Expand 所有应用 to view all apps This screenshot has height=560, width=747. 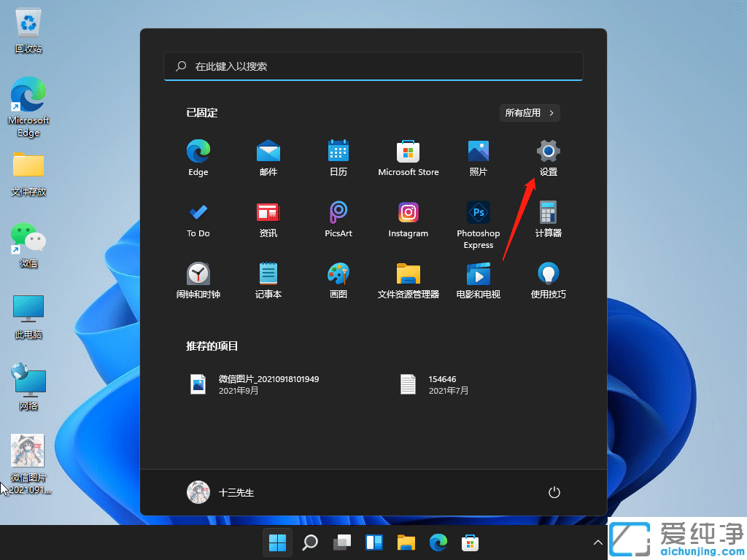point(530,113)
